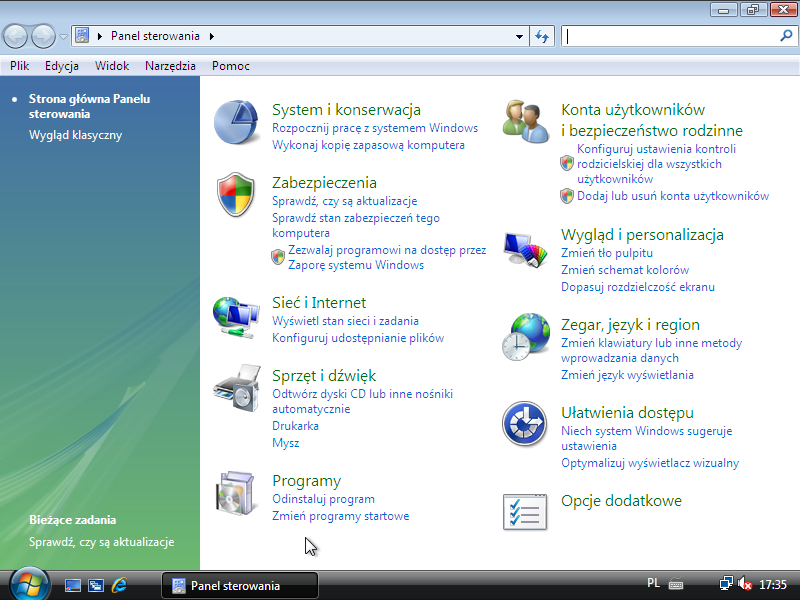
Task: Open the Sprzęt i dźwięk heading link
Action: pyautogui.click(x=324, y=376)
